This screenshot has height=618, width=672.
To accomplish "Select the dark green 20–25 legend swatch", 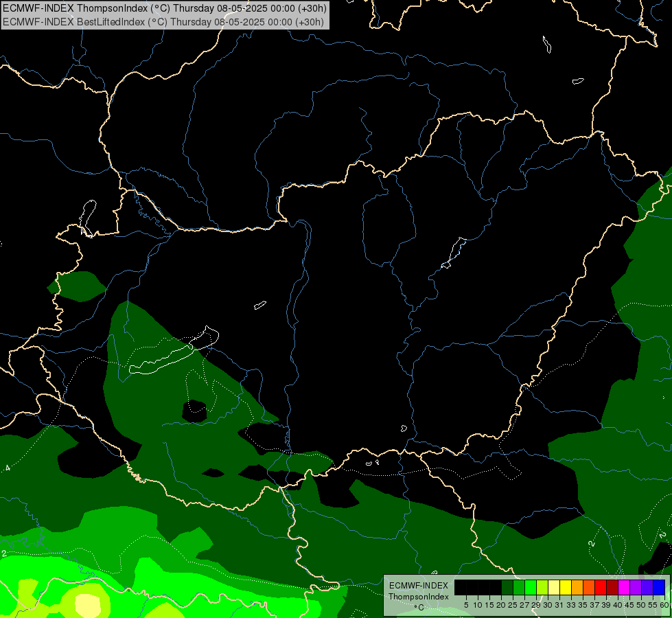I will pyautogui.click(x=507, y=587).
